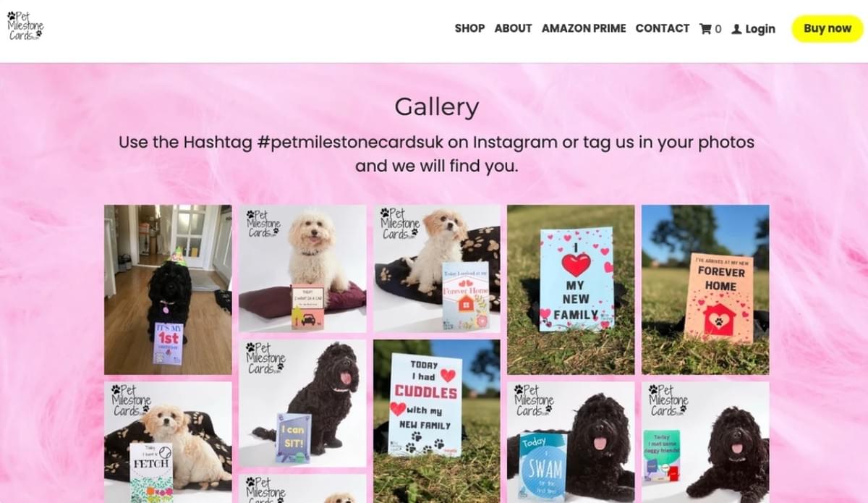868x503 pixels.
Task: Click the Login link
Action: click(760, 29)
